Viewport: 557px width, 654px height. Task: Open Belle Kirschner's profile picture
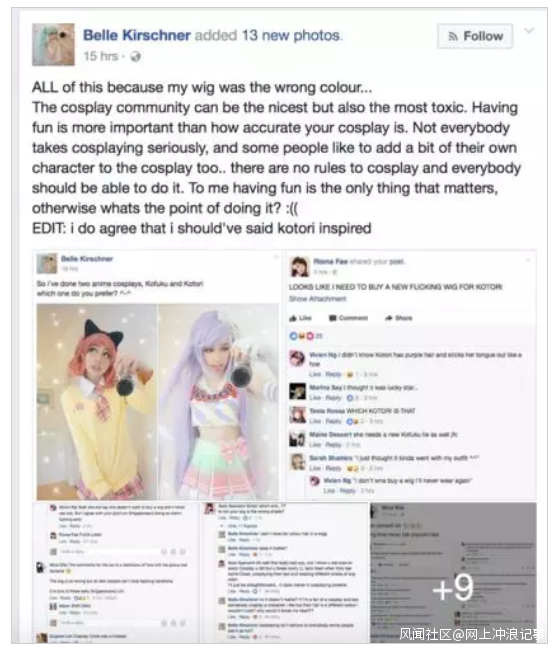53,45
